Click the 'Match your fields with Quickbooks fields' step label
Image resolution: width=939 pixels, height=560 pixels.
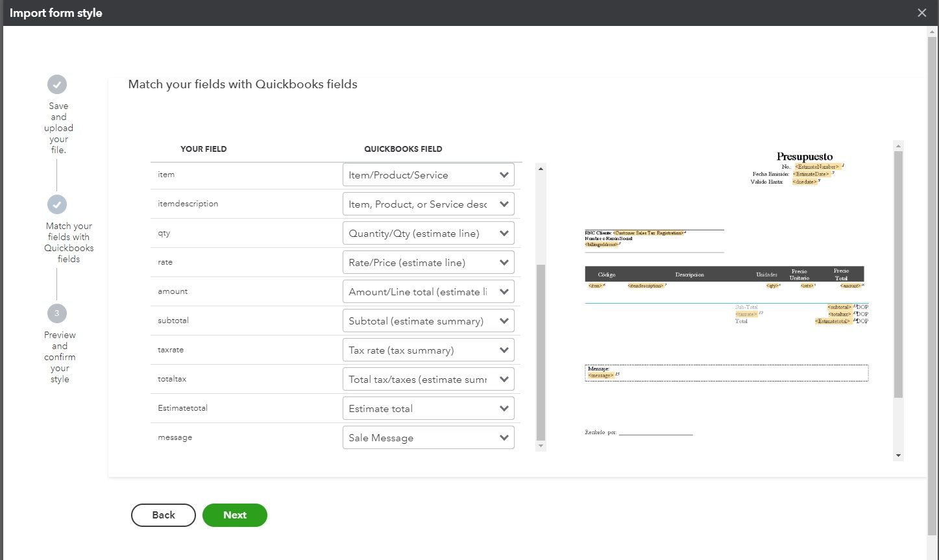point(69,242)
